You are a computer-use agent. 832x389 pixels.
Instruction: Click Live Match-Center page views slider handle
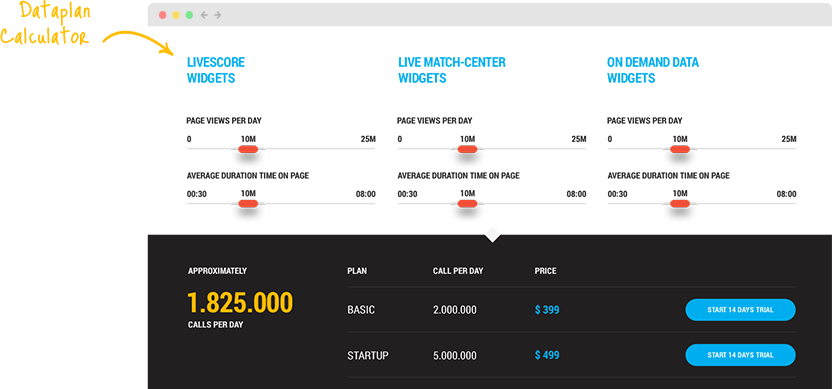[467, 149]
